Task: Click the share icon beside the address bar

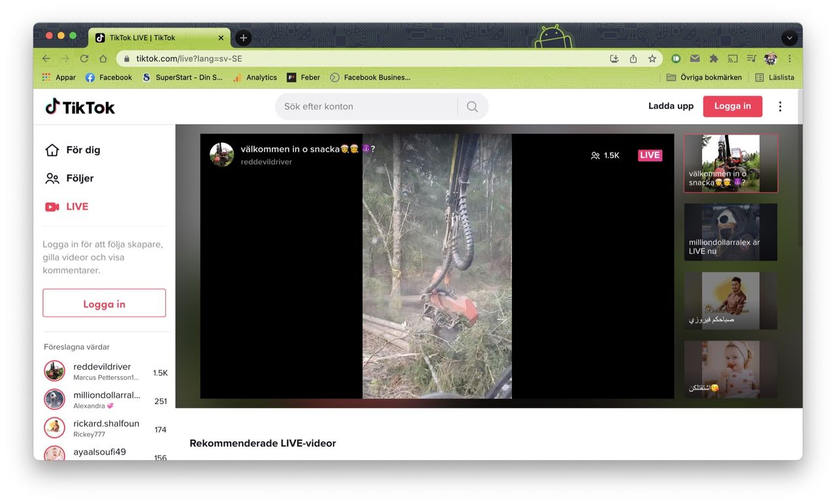Action: (633, 58)
